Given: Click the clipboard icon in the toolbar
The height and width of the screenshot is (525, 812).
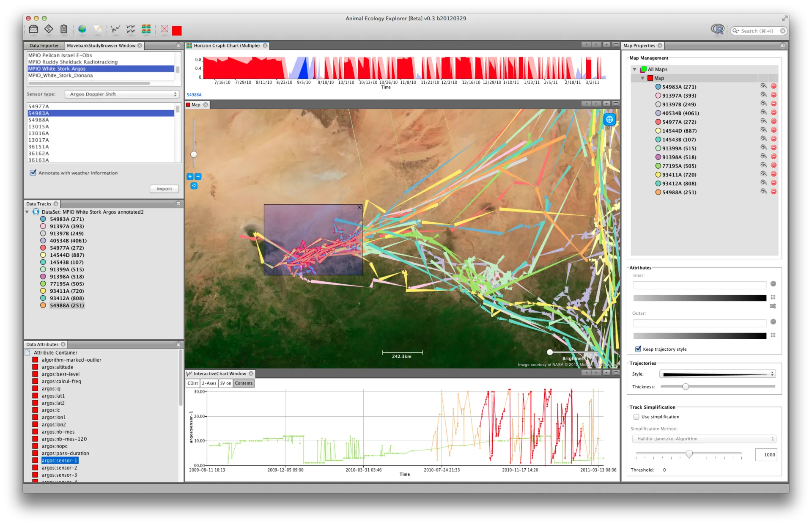Looking at the screenshot, I should 64,30.
